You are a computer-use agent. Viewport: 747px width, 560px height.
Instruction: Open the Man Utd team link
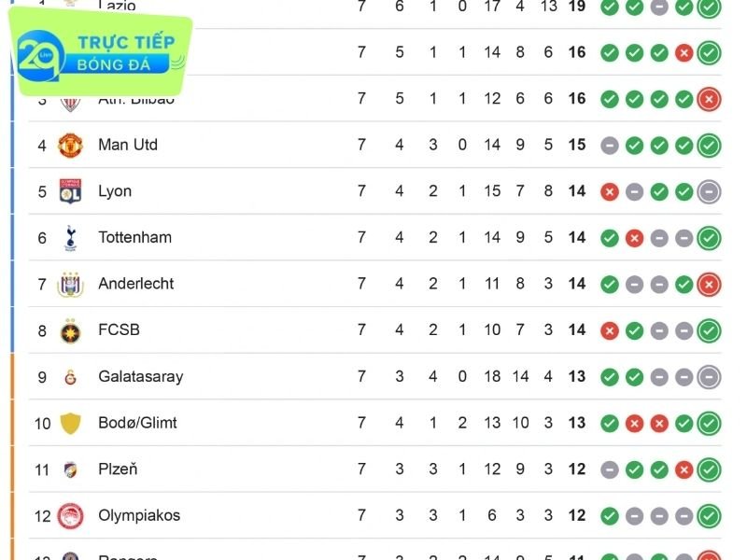[128, 145]
